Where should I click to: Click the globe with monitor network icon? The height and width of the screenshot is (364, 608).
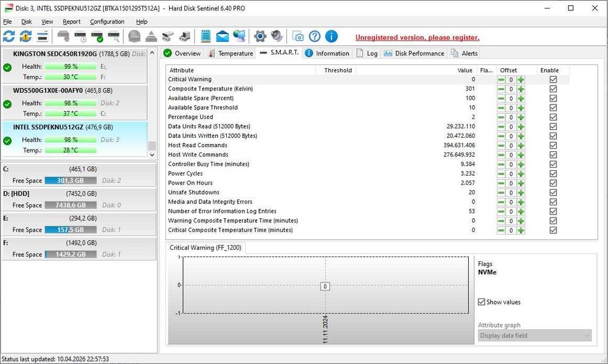tap(239, 36)
